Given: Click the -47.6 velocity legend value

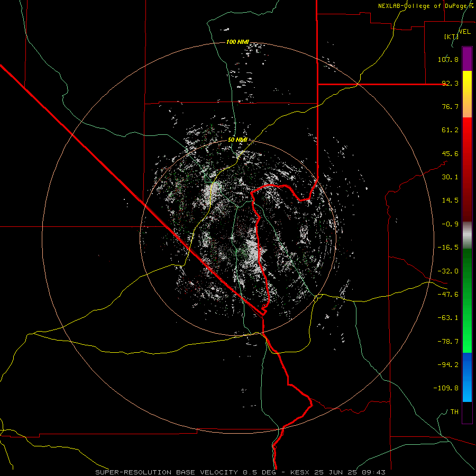Looking at the screenshot, I should pyautogui.click(x=448, y=295).
